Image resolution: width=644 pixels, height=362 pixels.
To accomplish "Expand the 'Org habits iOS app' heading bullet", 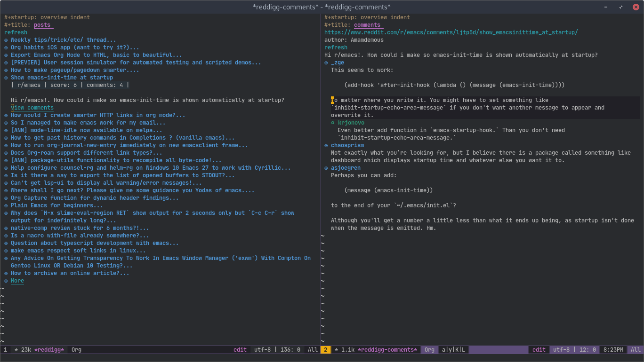I will pos(6,47).
